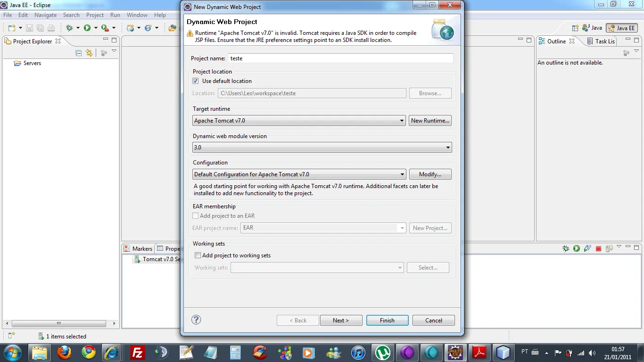Screen dimensions: 644x362
Task: Click the Finish button
Action: pos(387,321)
